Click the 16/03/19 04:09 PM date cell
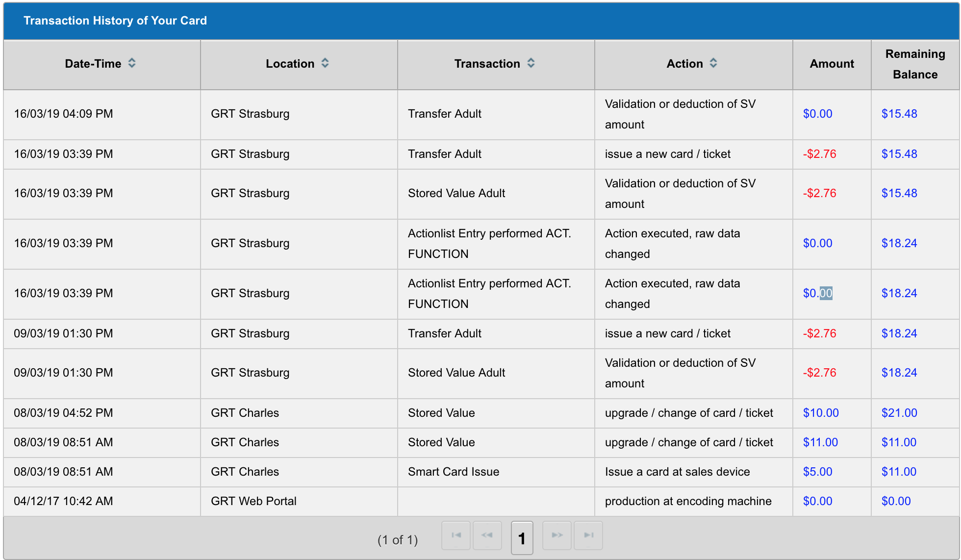This screenshot has height=560, width=961. point(63,114)
